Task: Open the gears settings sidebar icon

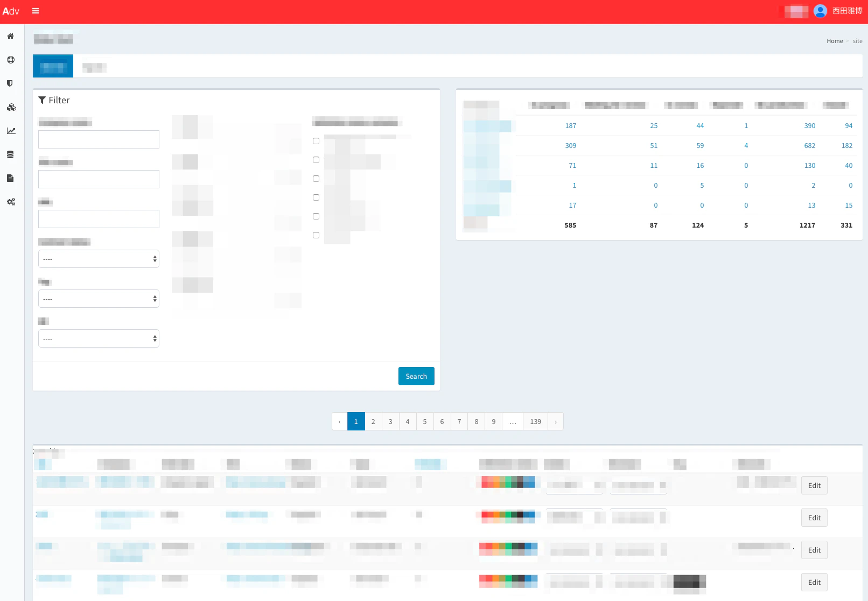Action: pyautogui.click(x=11, y=202)
